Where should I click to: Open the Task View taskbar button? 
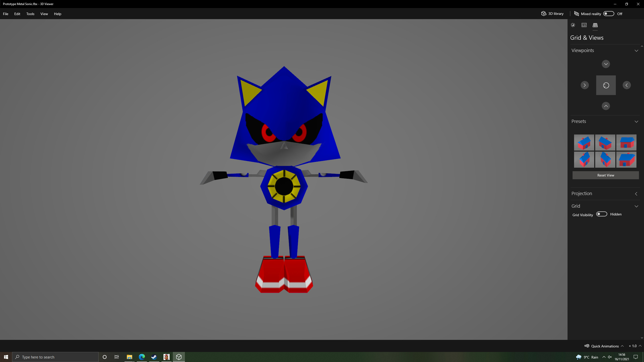(x=117, y=357)
